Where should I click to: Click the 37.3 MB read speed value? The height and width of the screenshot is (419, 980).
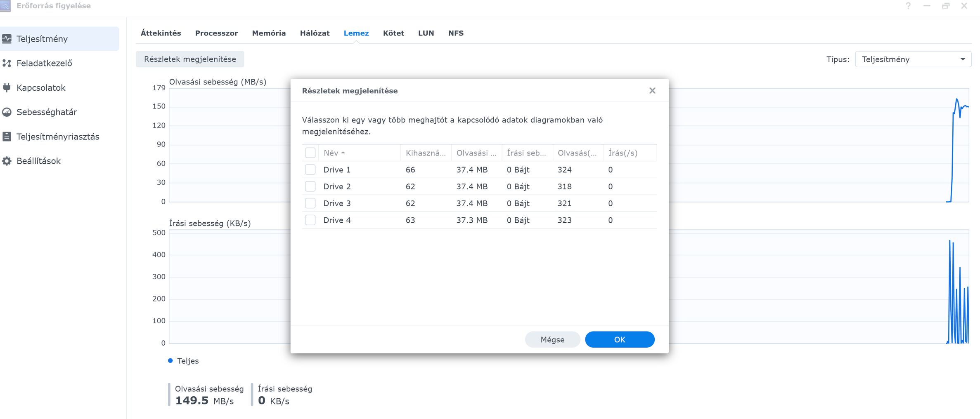(x=472, y=220)
